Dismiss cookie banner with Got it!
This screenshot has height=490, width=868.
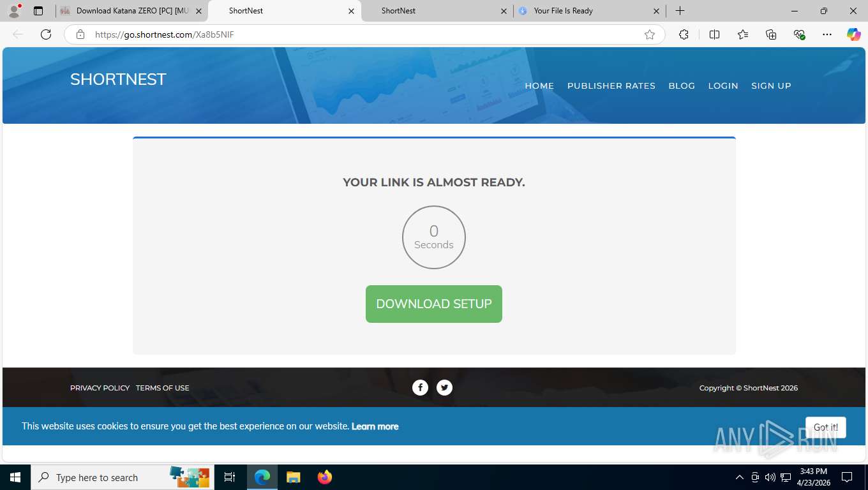pyautogui.click(x=826, y=427)
